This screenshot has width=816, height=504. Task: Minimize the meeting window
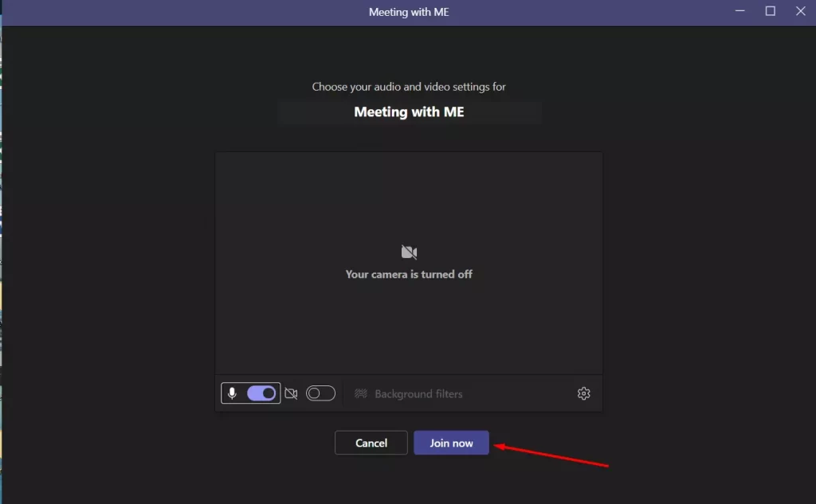[x=740, y=11]
